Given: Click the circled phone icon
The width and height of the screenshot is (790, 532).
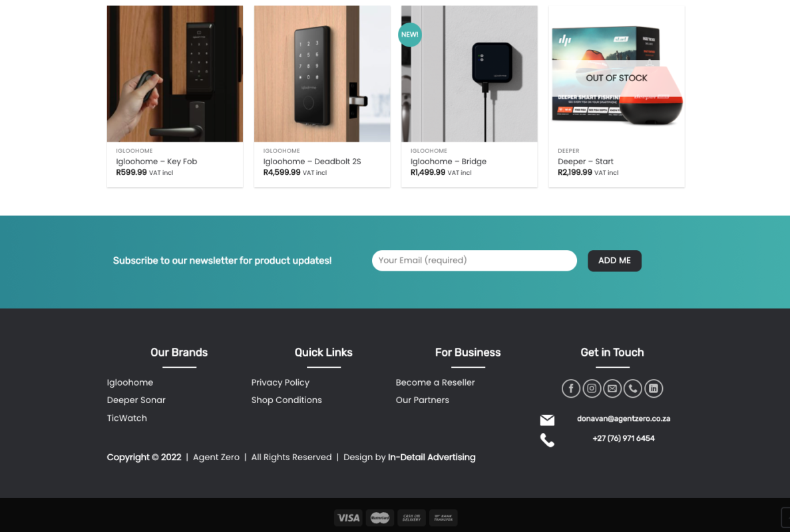Looking at the screenshot, I should click(633, 388).
